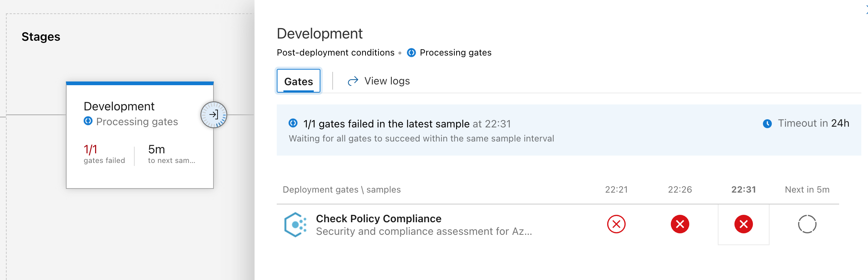Open the Development stage card title

coord(119,106)
